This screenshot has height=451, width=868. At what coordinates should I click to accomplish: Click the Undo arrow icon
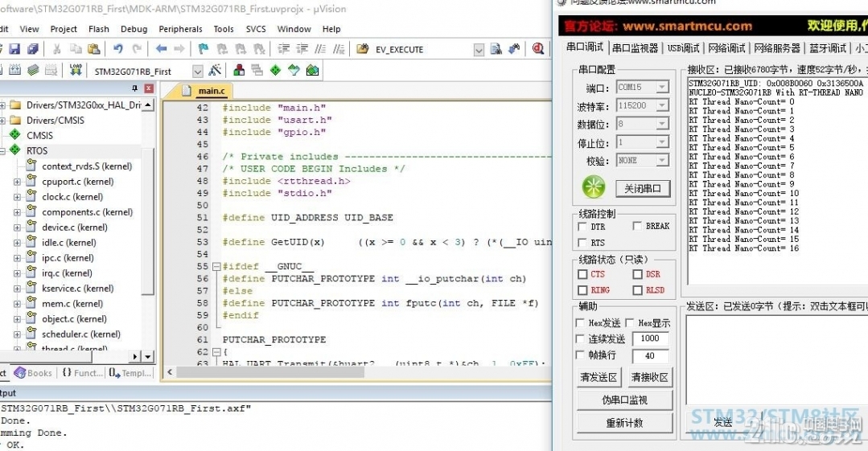point(117,49)
